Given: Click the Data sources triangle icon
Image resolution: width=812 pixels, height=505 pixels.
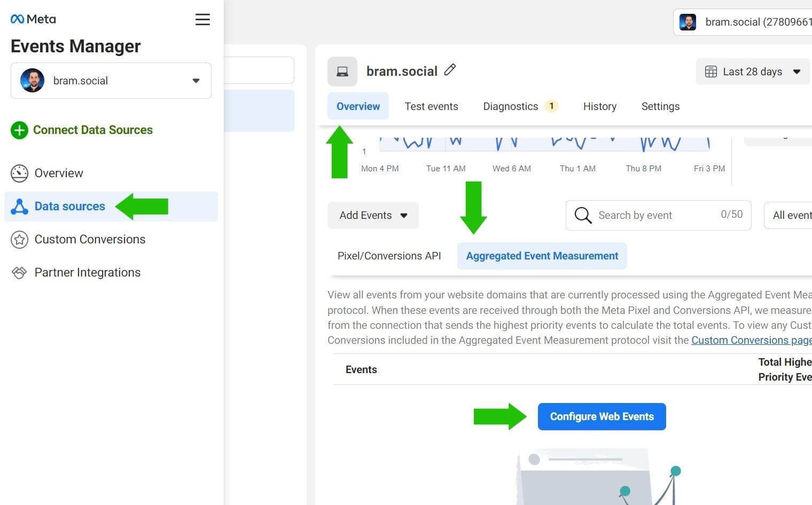Looking at the screenshot, I should tap(19, 207).
